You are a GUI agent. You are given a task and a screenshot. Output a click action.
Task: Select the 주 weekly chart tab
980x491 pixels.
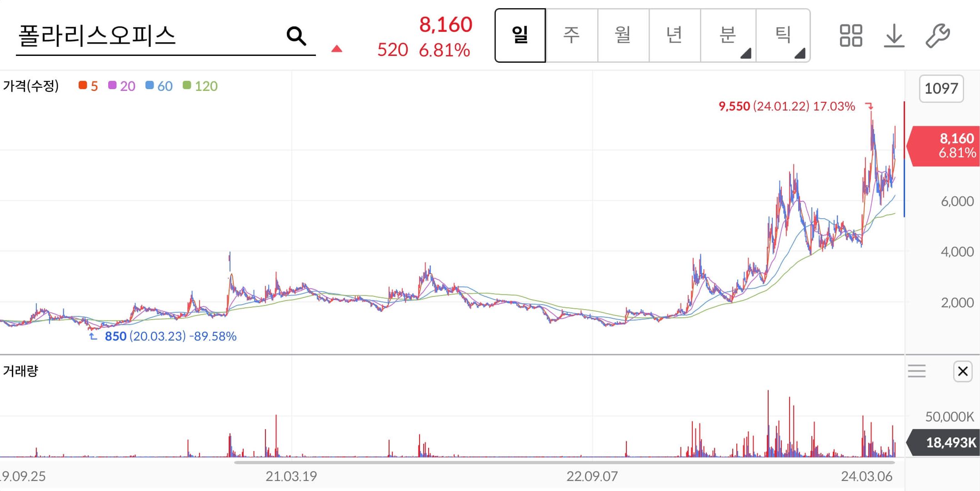[x=571, y=35]
